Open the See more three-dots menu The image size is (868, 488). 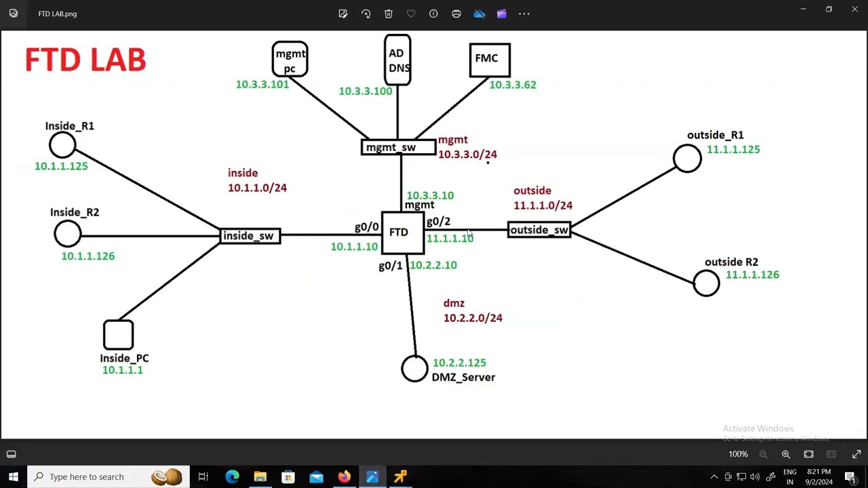pyautogui.click(x=524, y=14)
